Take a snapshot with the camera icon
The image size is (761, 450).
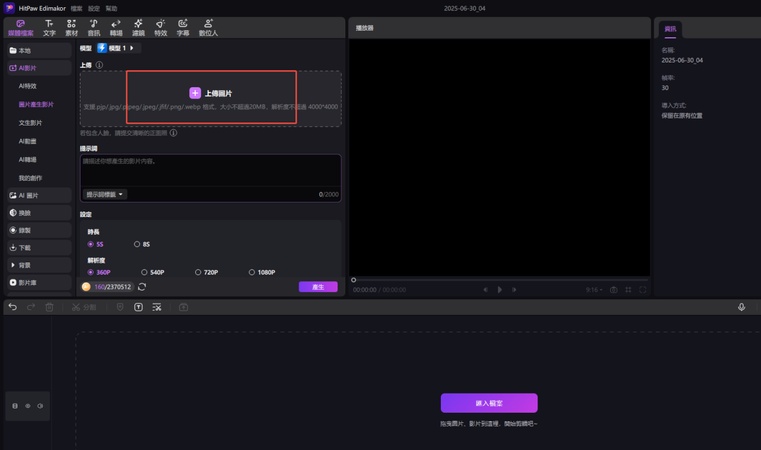coord(613,290)
